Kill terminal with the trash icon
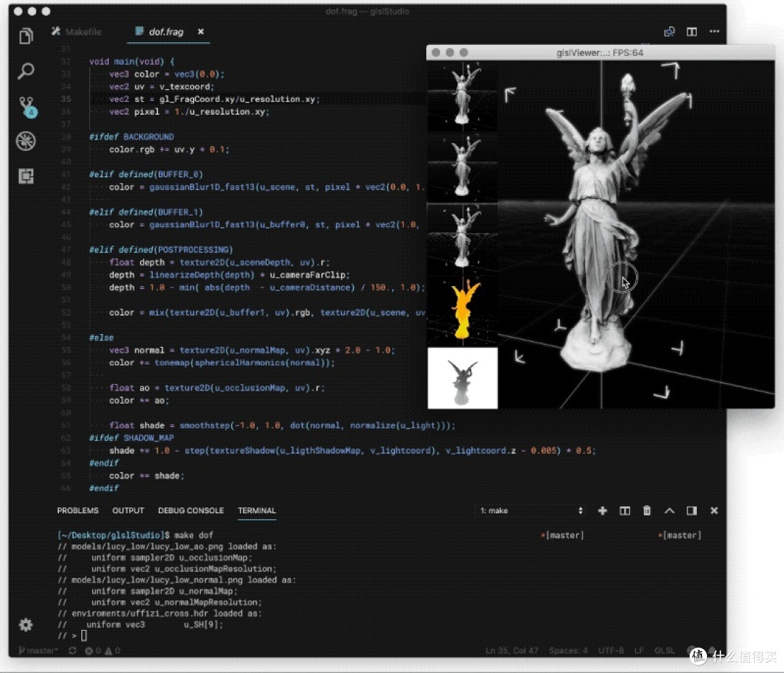The height and width of the screenshot is (673, 784). pos(647,510)
